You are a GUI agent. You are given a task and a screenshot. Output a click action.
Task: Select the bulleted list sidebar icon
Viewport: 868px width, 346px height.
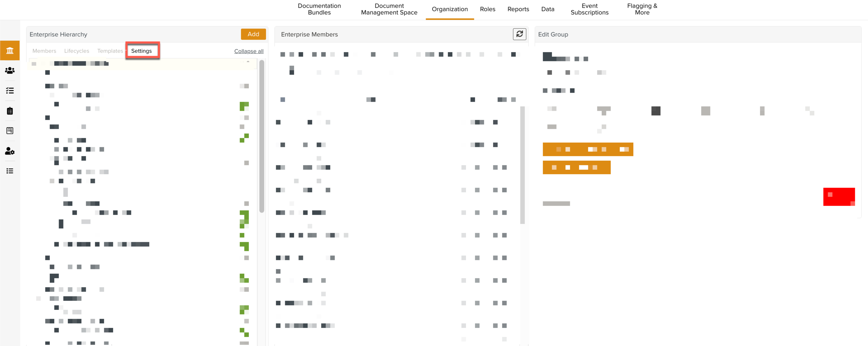(x=10, y=171)
